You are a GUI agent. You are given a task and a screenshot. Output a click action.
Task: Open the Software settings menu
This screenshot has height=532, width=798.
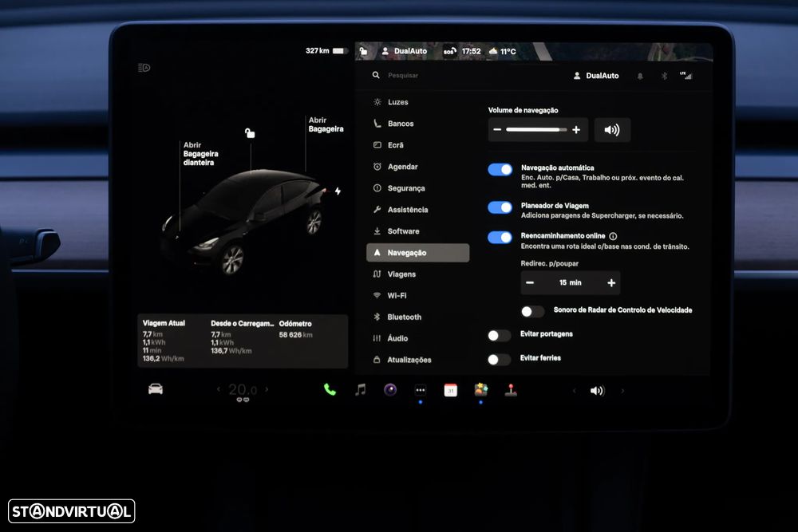(x=418, y=231)
